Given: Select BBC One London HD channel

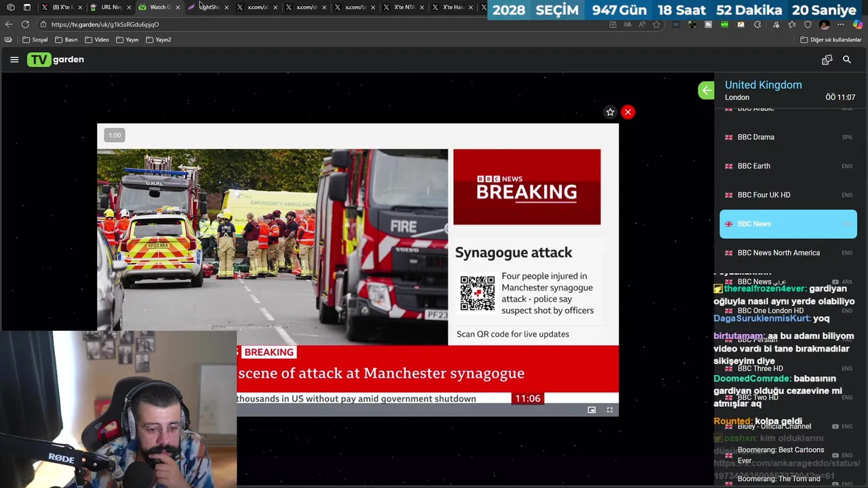Looking at the screenshot, I should point(788,310).
